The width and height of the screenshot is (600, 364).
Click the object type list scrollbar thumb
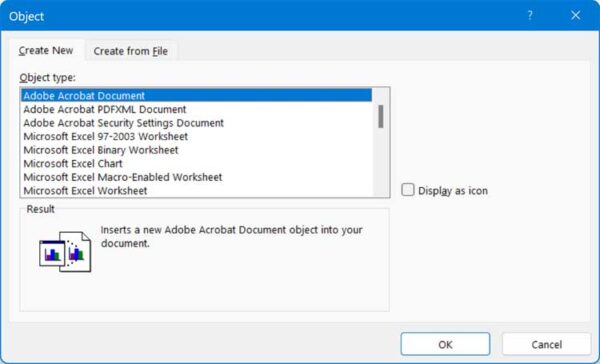(381, 116)
